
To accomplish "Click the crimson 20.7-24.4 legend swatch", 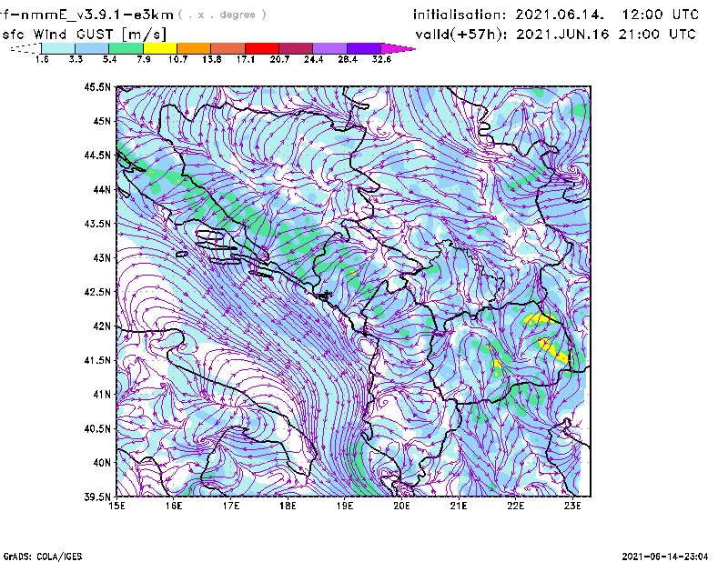I will tap(296, 48).
